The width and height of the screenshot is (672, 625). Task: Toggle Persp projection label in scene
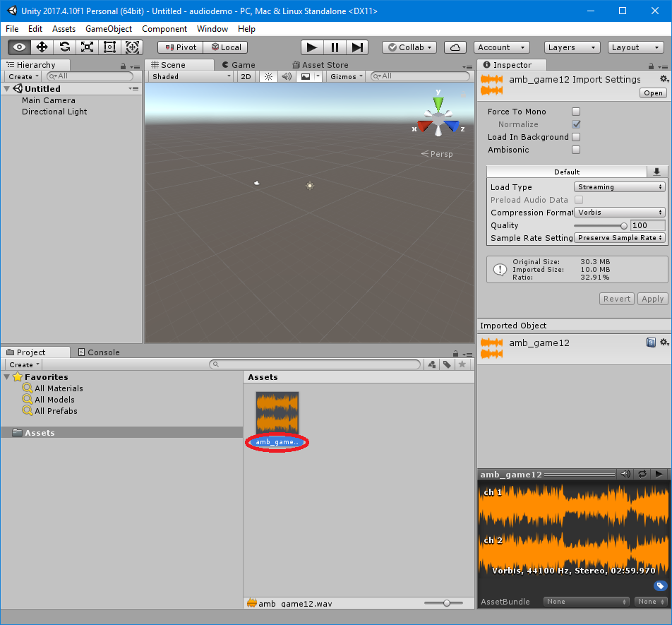click(x=437, y=154)
